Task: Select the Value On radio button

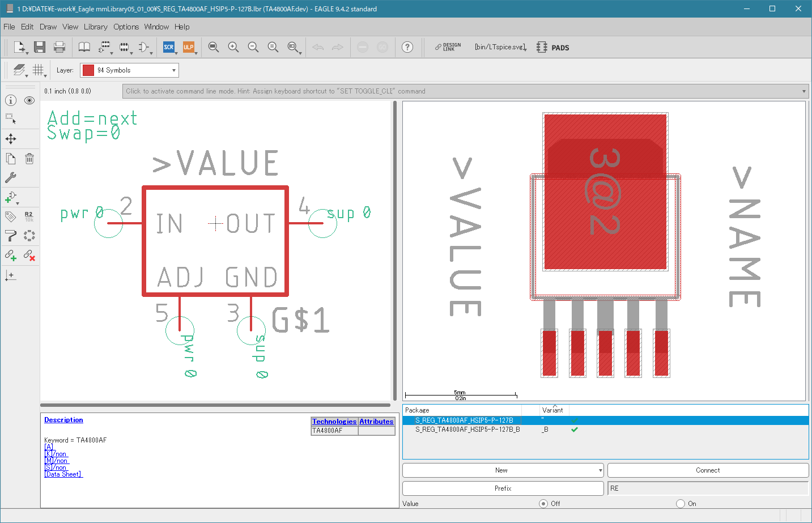Action: [681, 504]
